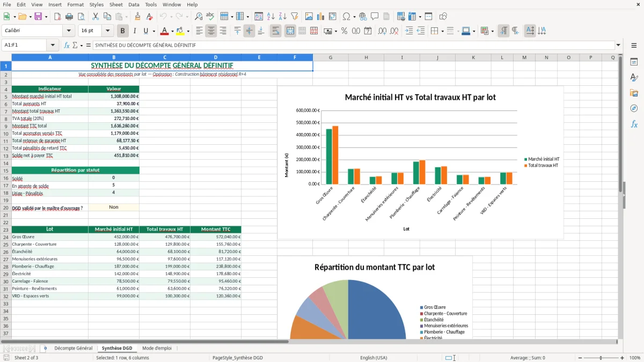Image resolution: width=644 pixels, height=362 pixels.
Task: Click the Insert Hyperlink icon
Action: [x=363, y=17]
